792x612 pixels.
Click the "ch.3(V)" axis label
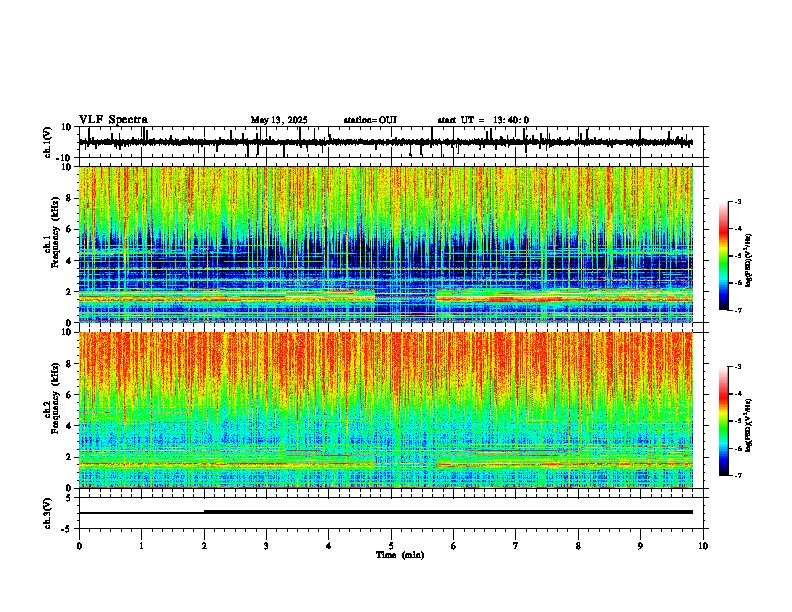click(x=48, y=513)
